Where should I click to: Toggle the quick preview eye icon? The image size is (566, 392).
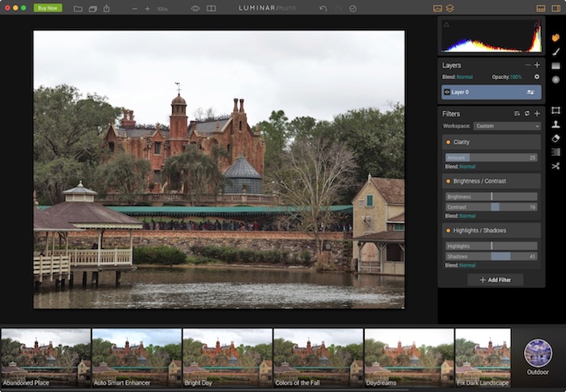(196, 8)
